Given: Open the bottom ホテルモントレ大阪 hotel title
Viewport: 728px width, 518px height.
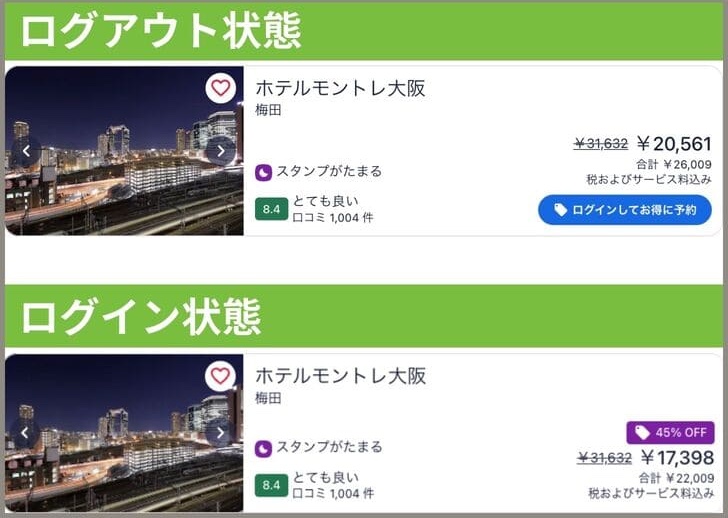Looking at the screenshot, I should tap(340, 376).
